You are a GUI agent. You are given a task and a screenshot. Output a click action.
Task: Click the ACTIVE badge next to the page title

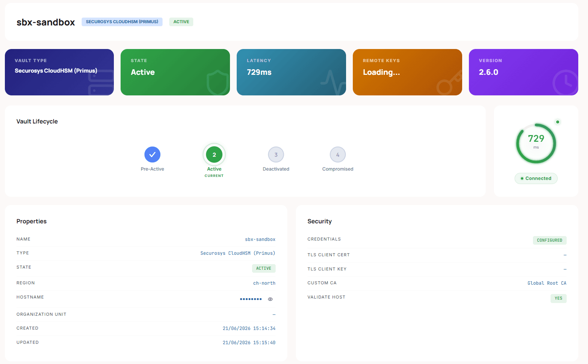pos(181,22)
